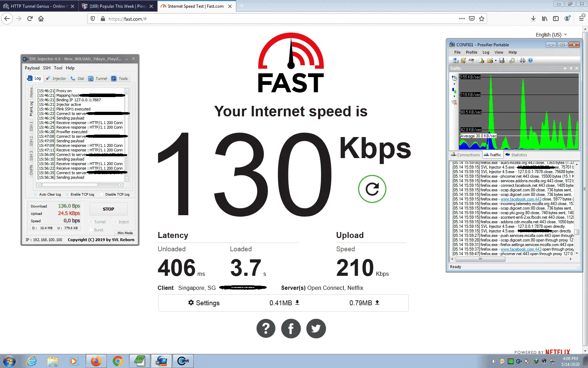Click the save profile icon in Proxifier
588x368 pixels.
[502, 61]
